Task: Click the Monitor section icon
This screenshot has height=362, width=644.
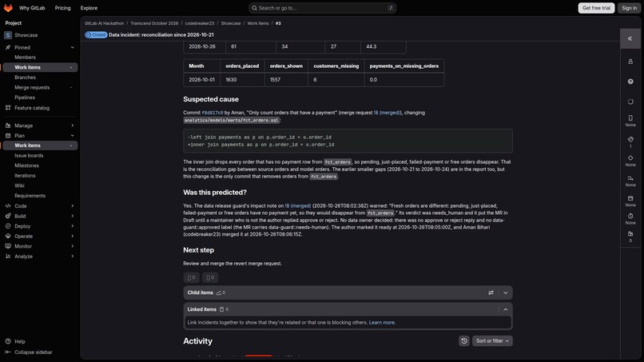Action: click(8, 246)
